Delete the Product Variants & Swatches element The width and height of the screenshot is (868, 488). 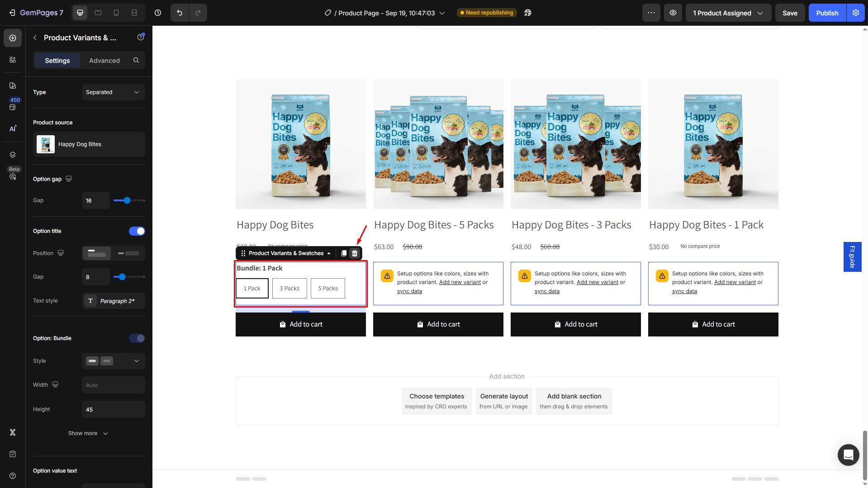coord(355,253)
